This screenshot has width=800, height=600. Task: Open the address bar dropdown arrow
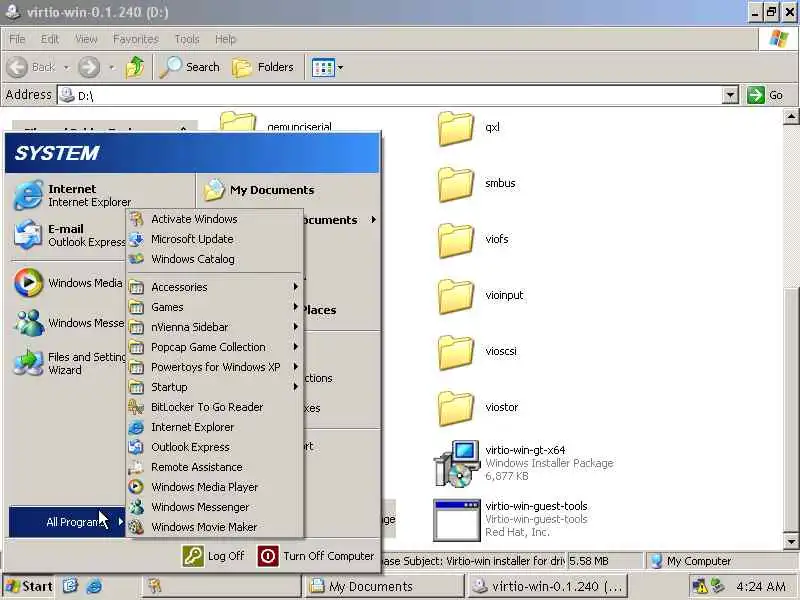point(731,95)
